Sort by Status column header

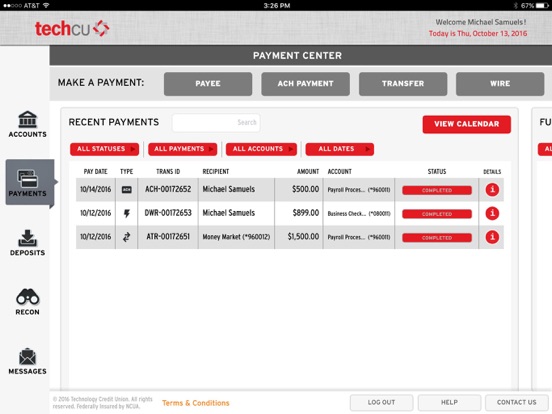[x=437, y=171]
